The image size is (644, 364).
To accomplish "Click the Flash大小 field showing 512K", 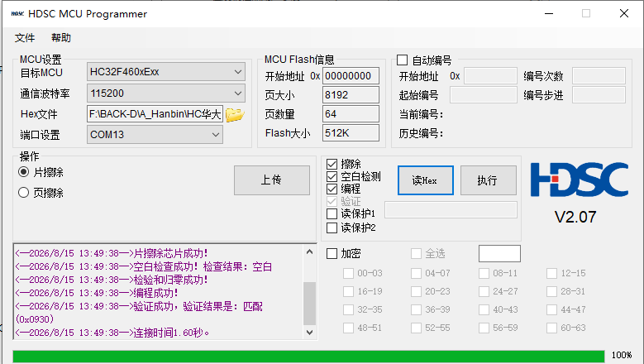I will click(x=351, y=133).
